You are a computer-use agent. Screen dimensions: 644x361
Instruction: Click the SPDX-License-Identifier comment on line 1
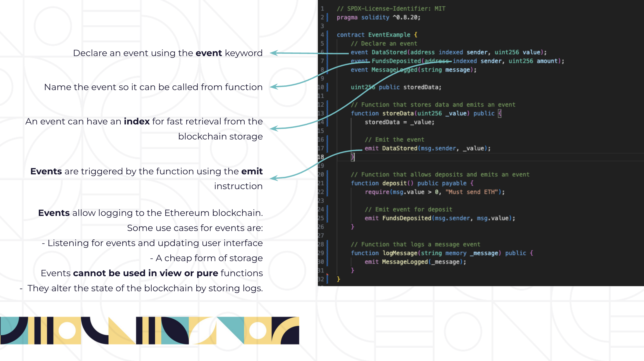pos(391,9)
